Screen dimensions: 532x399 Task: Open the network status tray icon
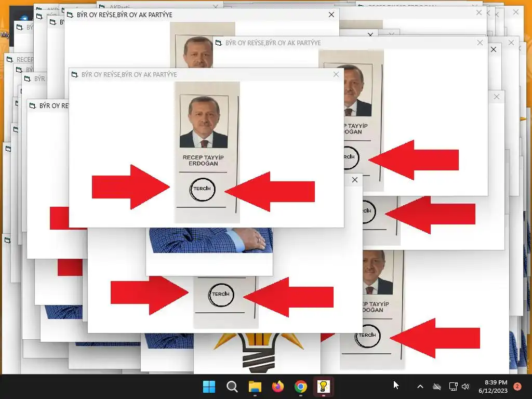(x=453, y=387)
